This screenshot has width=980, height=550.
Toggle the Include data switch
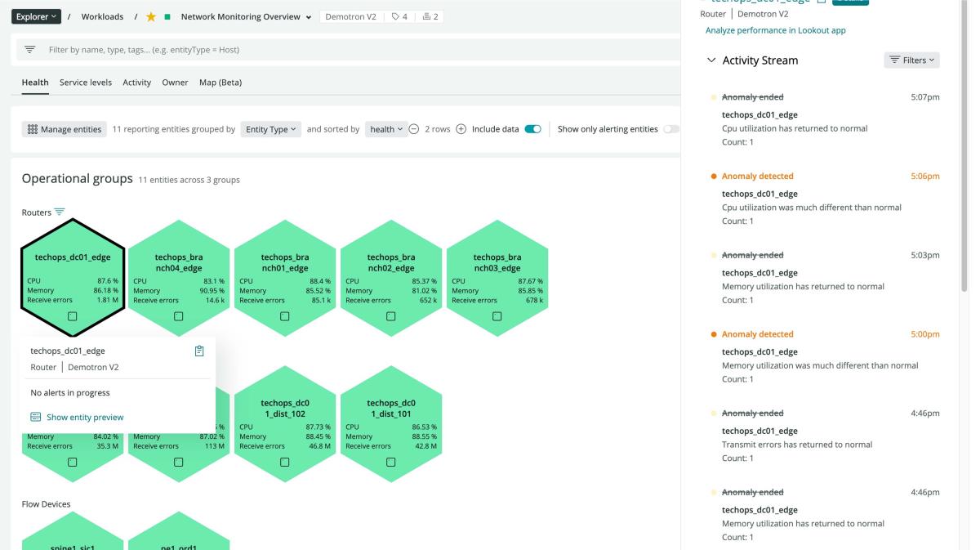pos(532,129)
